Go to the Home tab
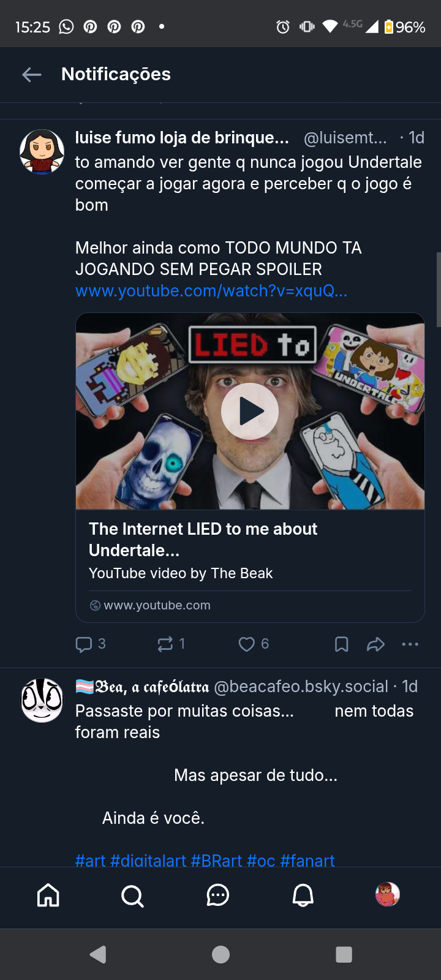Image resolution: width=441 pixels, height=980 pixels. coord(48,895)
